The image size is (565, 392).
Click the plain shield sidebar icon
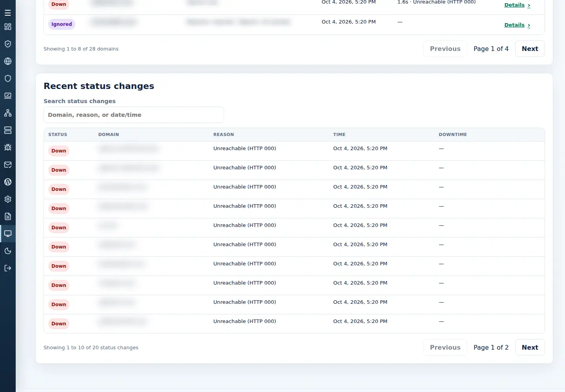[x=8, y=78]
